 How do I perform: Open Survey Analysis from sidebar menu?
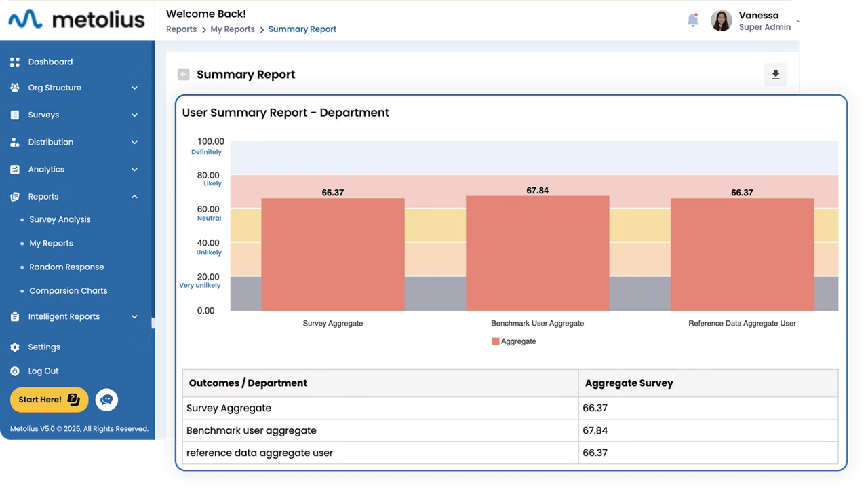[x=60, y=219]
